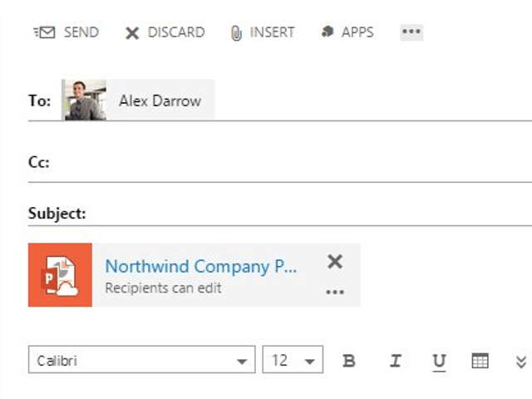Open the Calibri font dropdown

coord(142,360)
